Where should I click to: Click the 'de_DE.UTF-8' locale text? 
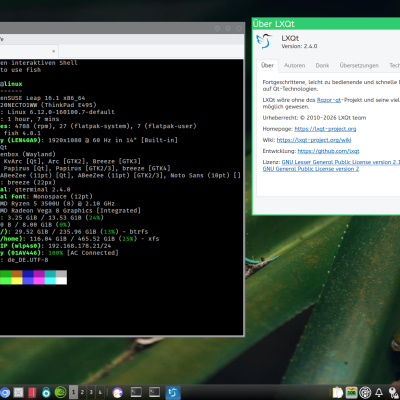(28, 260)
